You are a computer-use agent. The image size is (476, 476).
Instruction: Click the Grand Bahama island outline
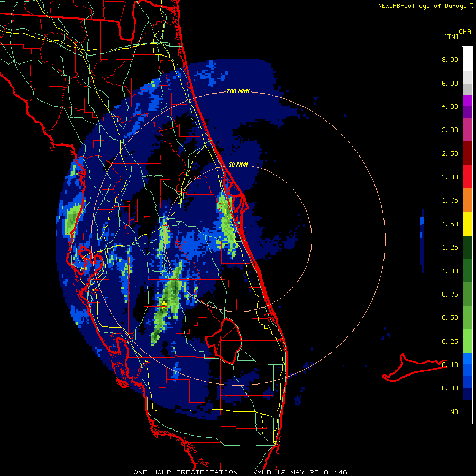(415, 368)
